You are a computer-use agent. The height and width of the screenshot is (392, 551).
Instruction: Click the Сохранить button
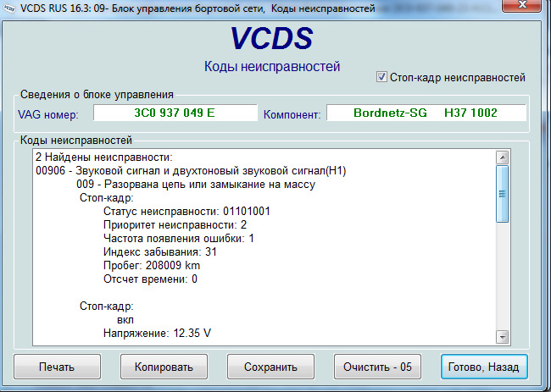click(270, 367)
